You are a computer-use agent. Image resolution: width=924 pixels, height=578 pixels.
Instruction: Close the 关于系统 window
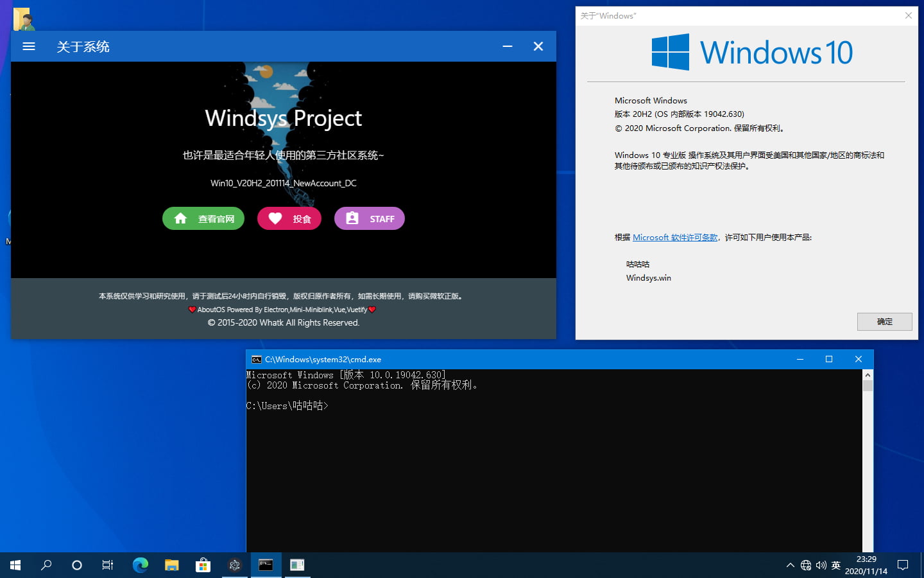click(x=538, y=46)
